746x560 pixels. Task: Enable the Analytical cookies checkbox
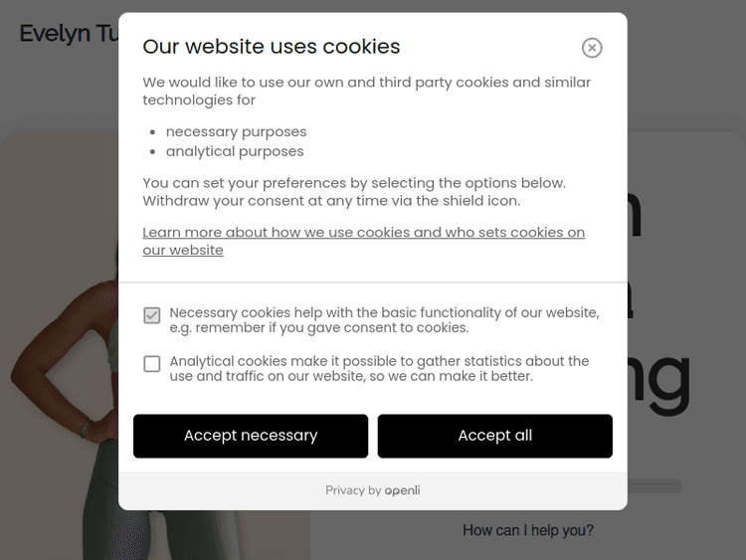click(152, 364)
